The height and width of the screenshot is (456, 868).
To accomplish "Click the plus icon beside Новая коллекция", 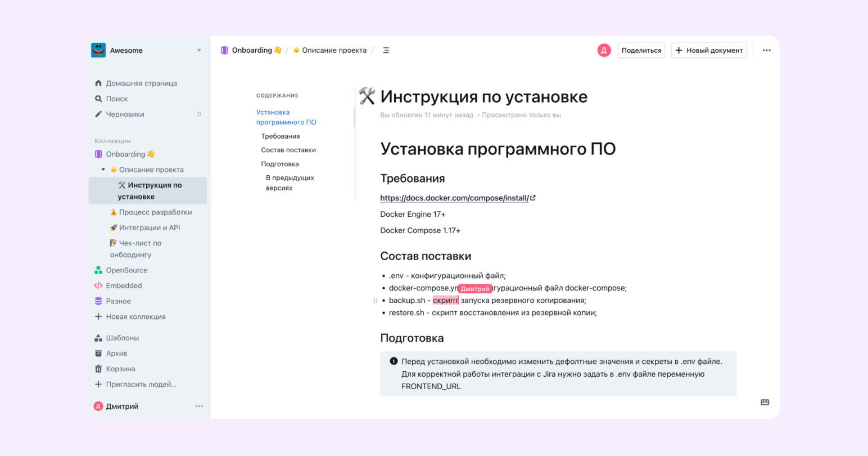I will pyautogui.click(x=98, y=317).
